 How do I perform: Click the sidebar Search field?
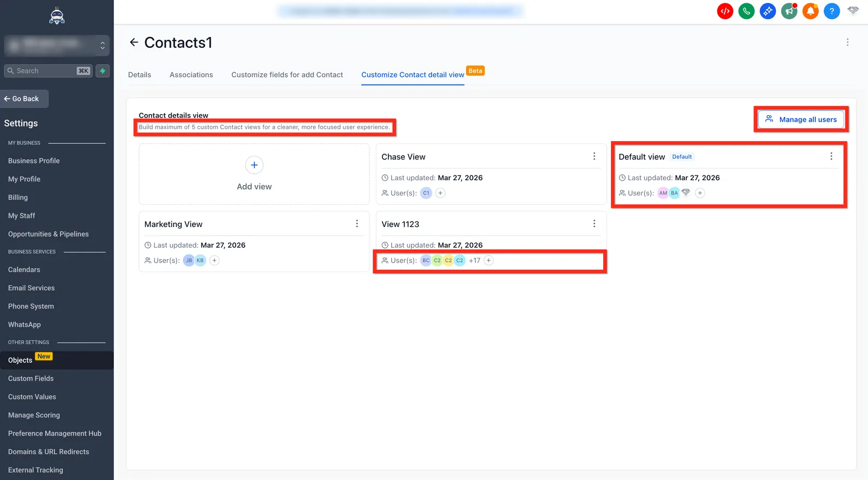pyautogui.click(x=49, y=71)
